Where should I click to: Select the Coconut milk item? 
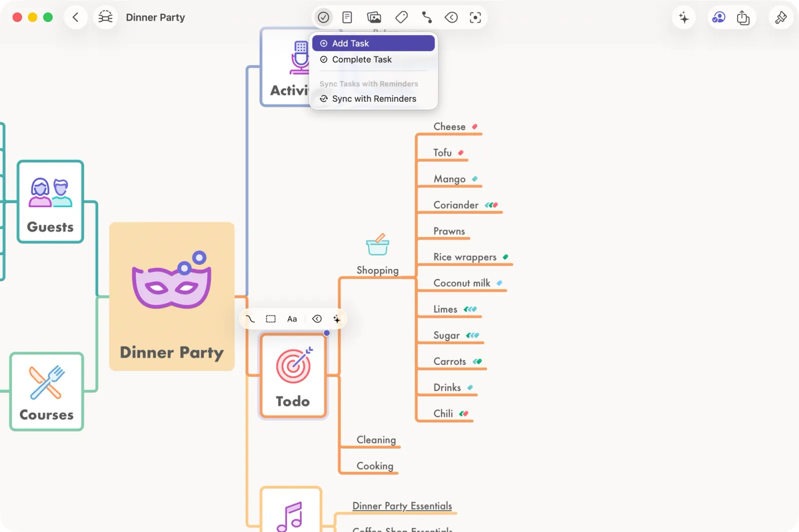click(x=462, y=283)
